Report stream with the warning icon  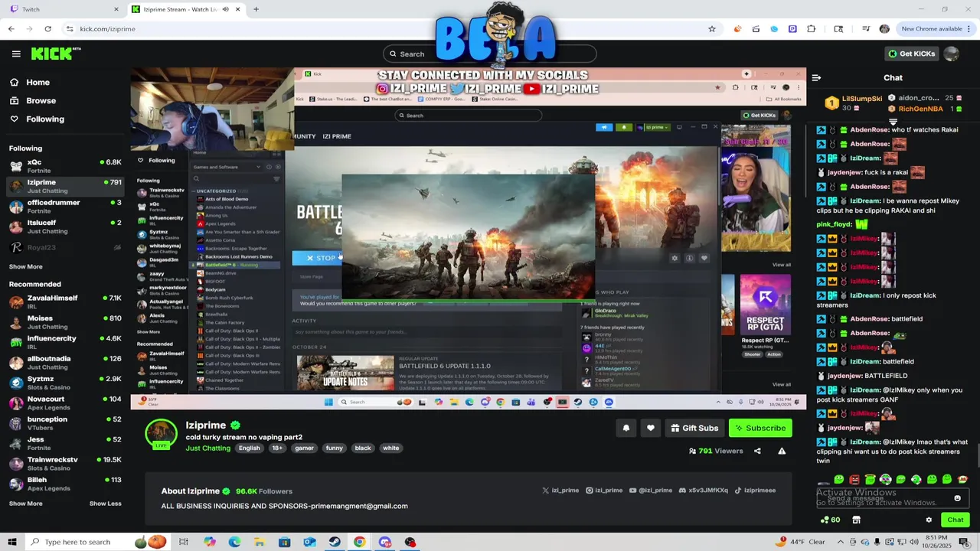(782, 451)
